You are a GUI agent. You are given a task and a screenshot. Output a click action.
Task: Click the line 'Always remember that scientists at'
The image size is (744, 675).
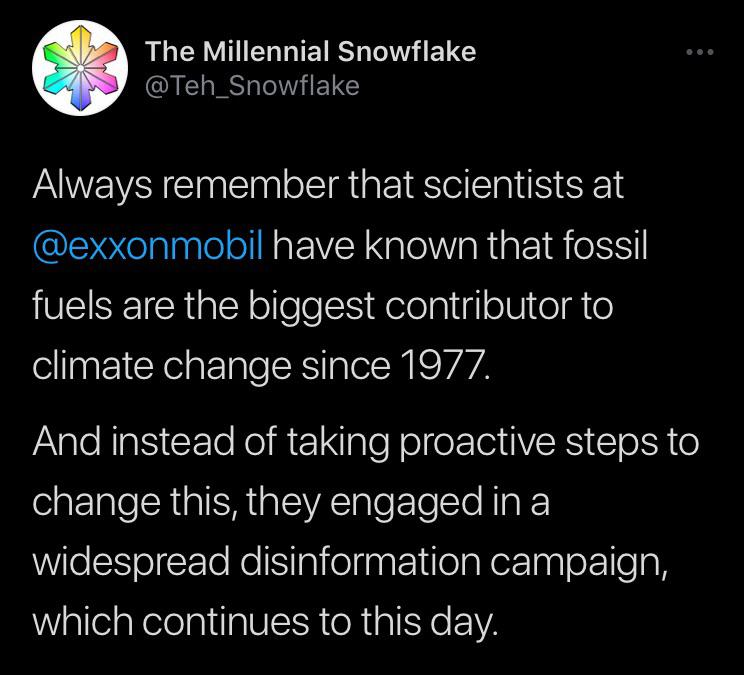pyautogui.click(x=328, y=186)
